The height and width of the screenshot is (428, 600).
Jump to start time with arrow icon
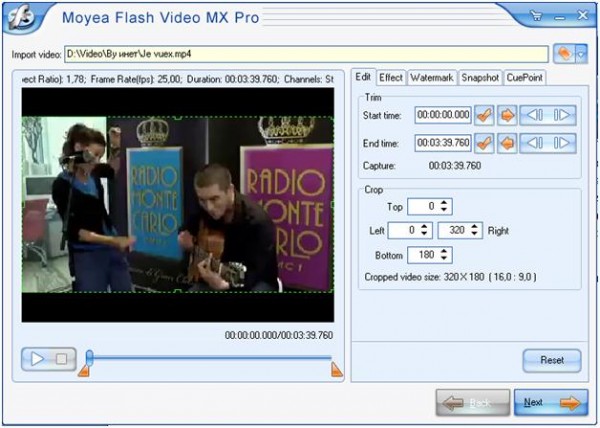pyautogui.click(x=507, y=115)
